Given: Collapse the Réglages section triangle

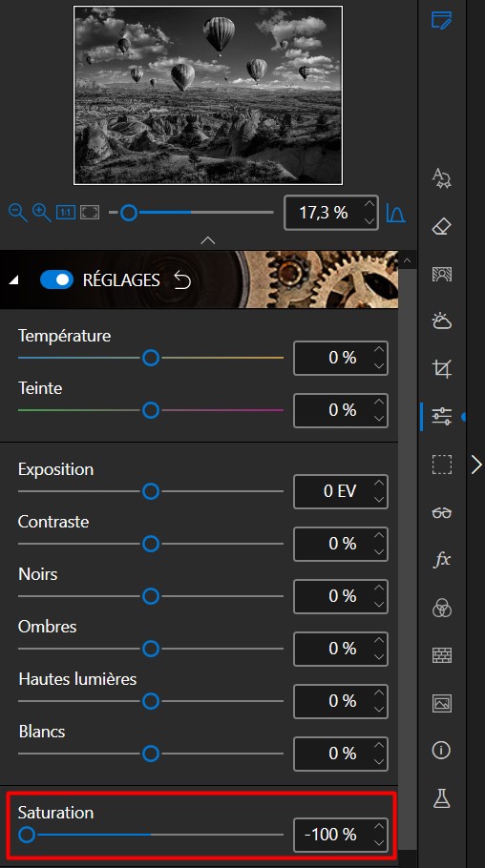Looking at the screenshot, I should [14, 280].
